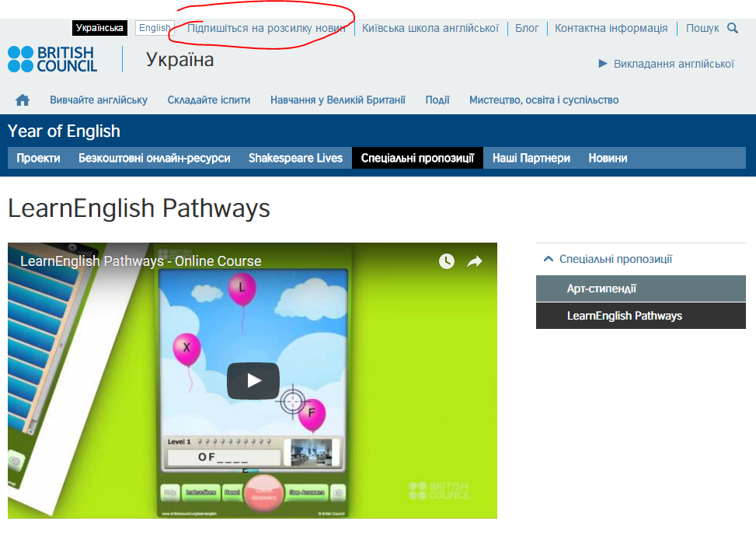
Task: Select Безкоштовні онлайн-ресурси tab
Action: [x=155, y=158]
